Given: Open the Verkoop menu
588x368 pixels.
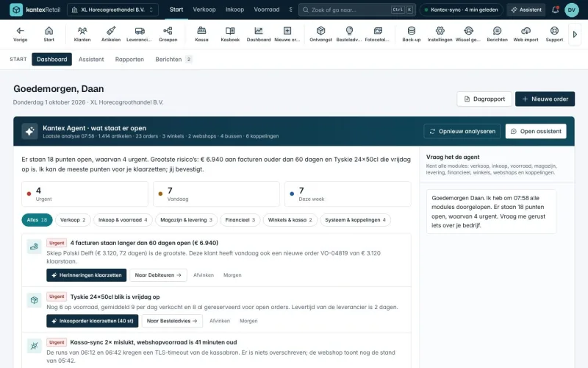Looking at the screenshot, I should 204,10.
